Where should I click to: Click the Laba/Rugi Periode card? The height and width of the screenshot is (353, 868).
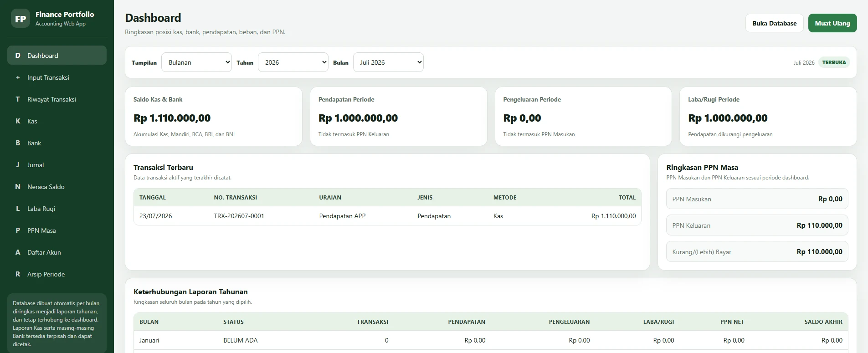[x=768, y=117]
